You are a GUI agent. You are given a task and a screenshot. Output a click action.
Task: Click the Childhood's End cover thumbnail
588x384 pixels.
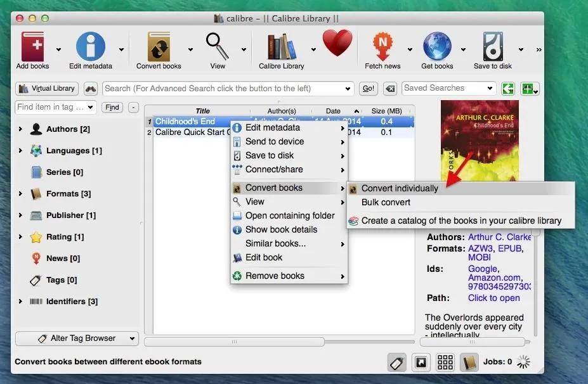(x=480, y=141)
